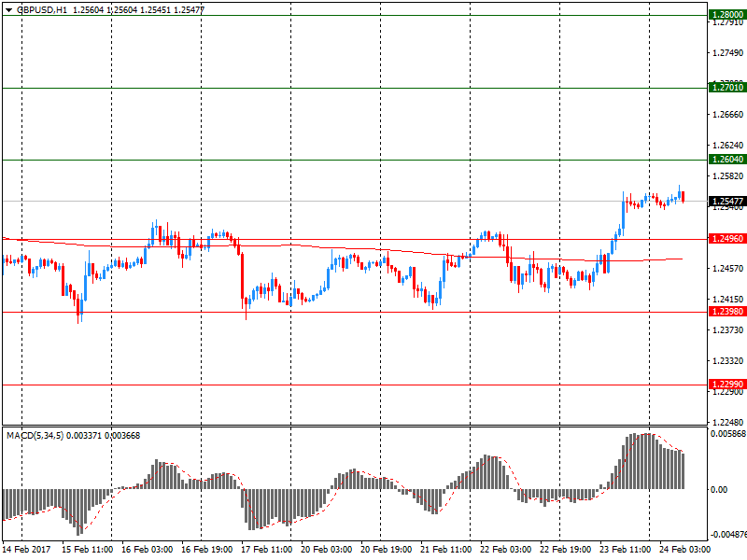747x560 pixels.
Task: Select the 16 Feb 19:00 time label
Action: [x=207, y=550]
